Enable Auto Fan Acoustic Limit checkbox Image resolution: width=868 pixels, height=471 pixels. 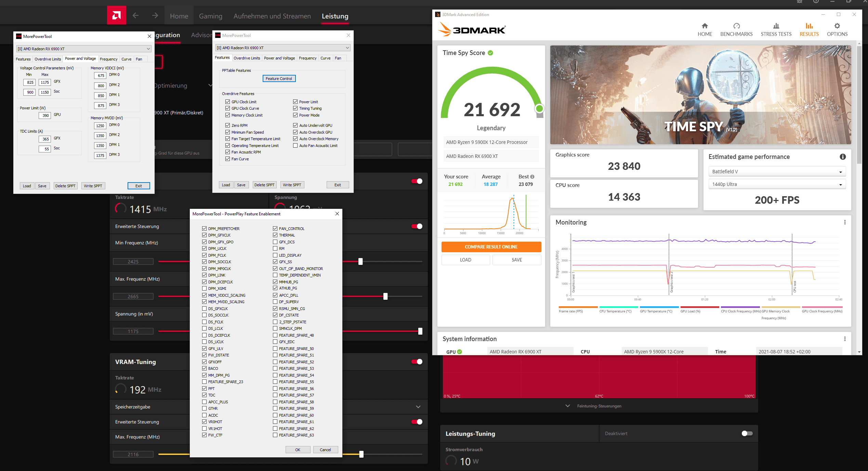pyautogui.click(x=295, y=145)
